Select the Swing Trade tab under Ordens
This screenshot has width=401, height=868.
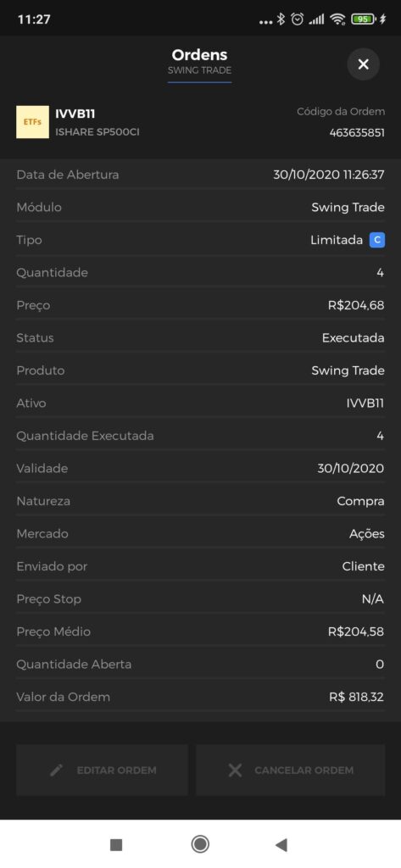[199, 70]
